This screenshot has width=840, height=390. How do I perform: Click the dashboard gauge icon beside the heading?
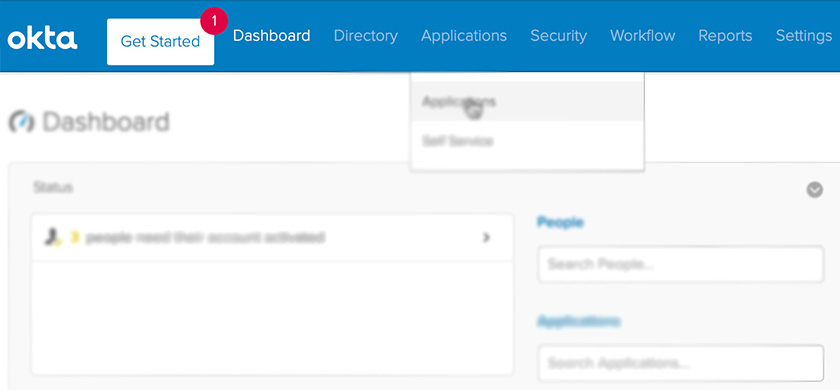(21, 122)
